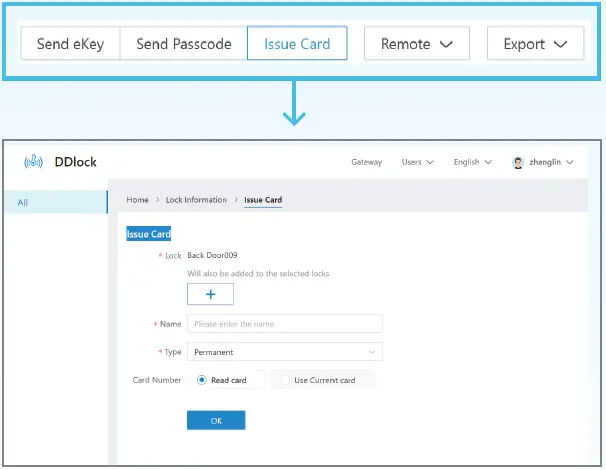Open the Type dropdown showing Permanent

point(285,352)
